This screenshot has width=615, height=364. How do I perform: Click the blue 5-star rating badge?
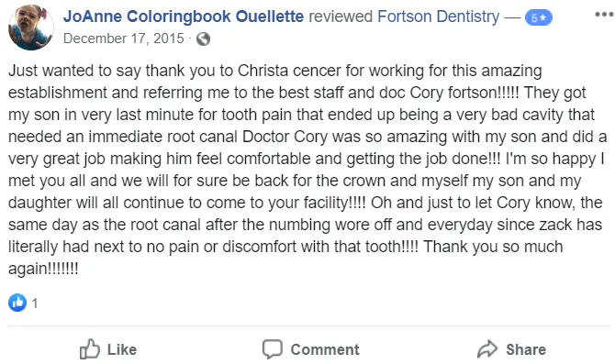point(539,17)
